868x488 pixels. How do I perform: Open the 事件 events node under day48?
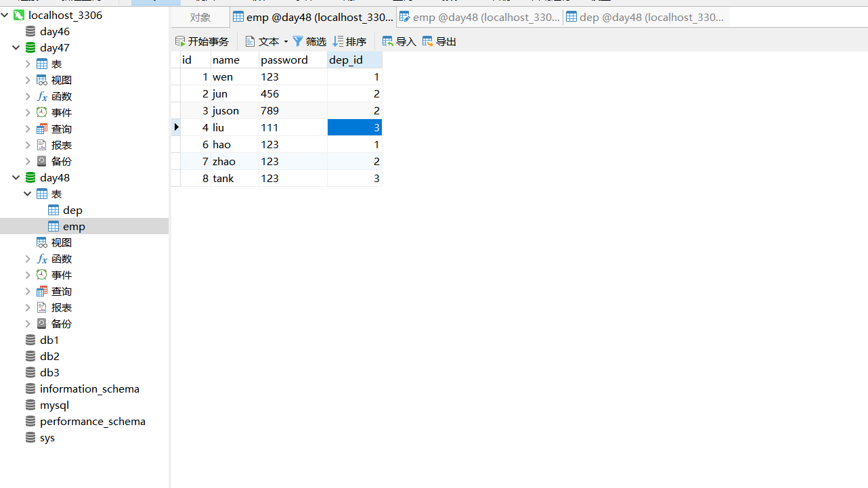[60, 274]
